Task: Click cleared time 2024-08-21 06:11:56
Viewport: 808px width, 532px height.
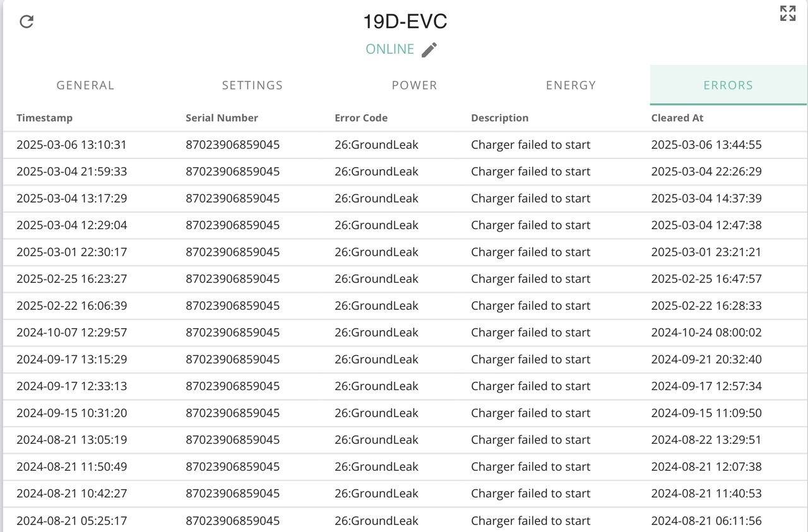Action: pos(706,521)
